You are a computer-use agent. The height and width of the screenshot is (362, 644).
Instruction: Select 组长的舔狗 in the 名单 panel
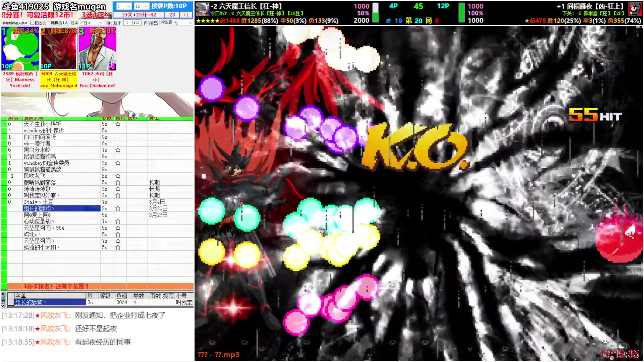50,302
